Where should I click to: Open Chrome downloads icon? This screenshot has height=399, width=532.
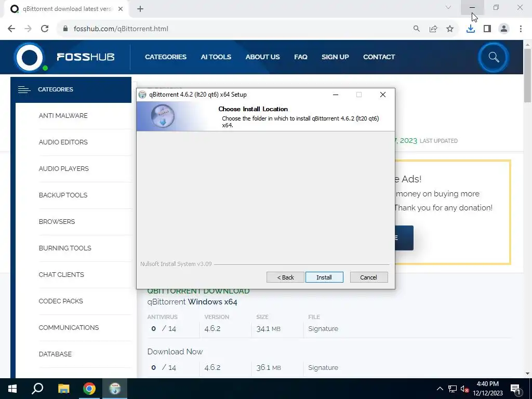pyautogui.click(x=471, y=29)
